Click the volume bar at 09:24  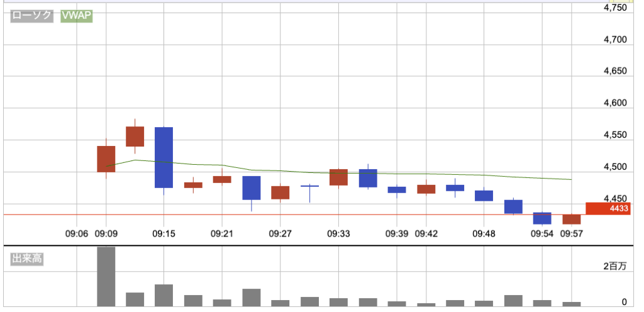(x=251, y=298)
